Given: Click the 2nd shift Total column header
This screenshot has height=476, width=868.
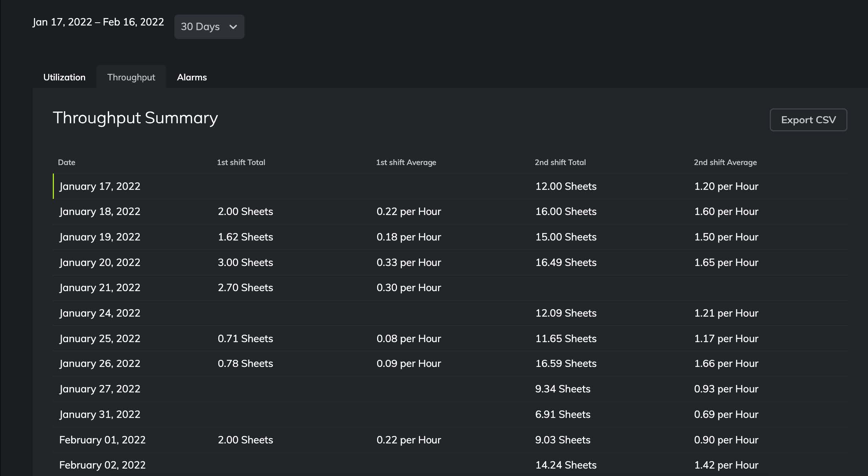Looking at the screenshot, I should 560,162.
